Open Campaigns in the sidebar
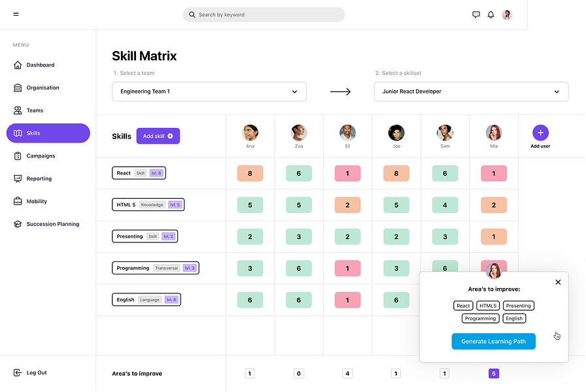 point(41,156)
